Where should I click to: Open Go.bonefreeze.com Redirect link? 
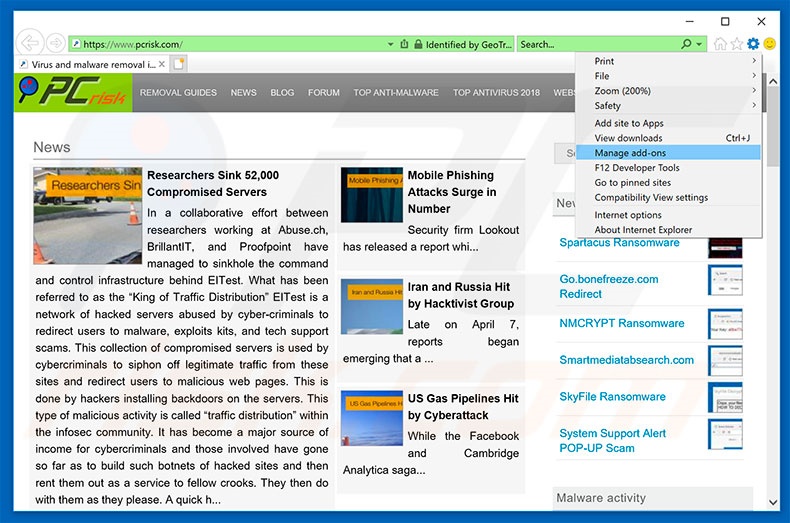click(609, 286)
